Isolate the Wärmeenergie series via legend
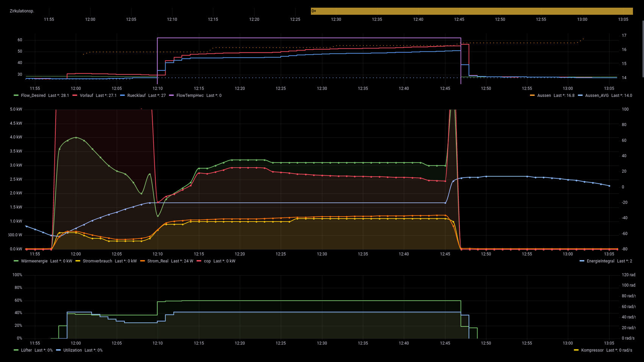Viewport: 644px width, 362px height. [34, 261]
